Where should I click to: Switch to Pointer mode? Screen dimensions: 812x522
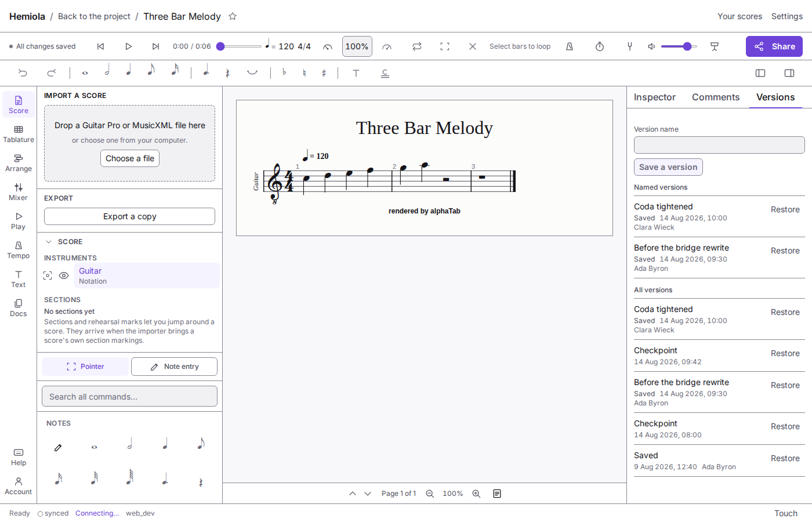(x=85, y=367)
